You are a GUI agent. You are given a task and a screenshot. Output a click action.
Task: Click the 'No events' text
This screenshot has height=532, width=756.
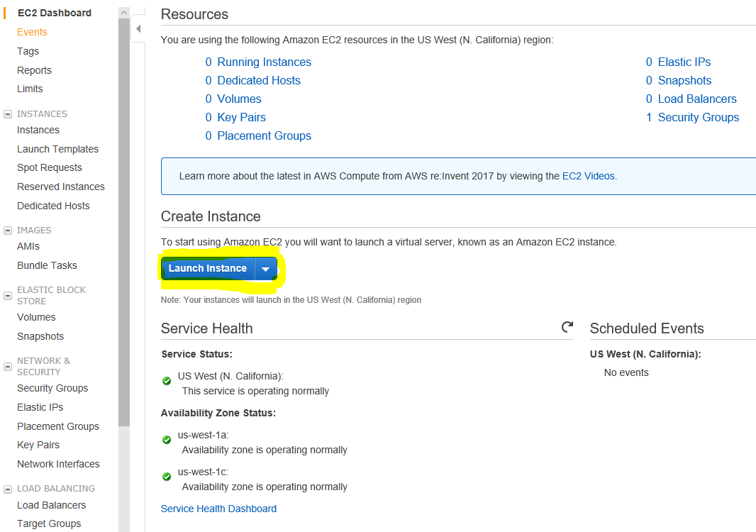(626, 373)
